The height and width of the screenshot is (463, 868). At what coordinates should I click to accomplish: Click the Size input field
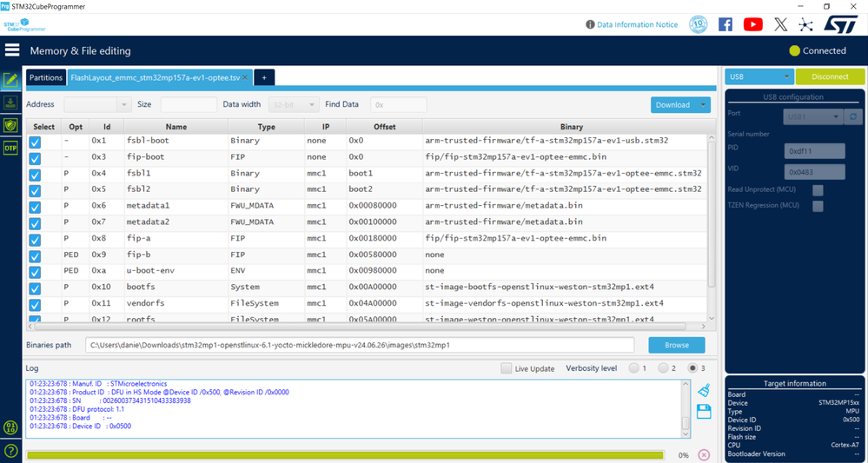coord(189,104)
